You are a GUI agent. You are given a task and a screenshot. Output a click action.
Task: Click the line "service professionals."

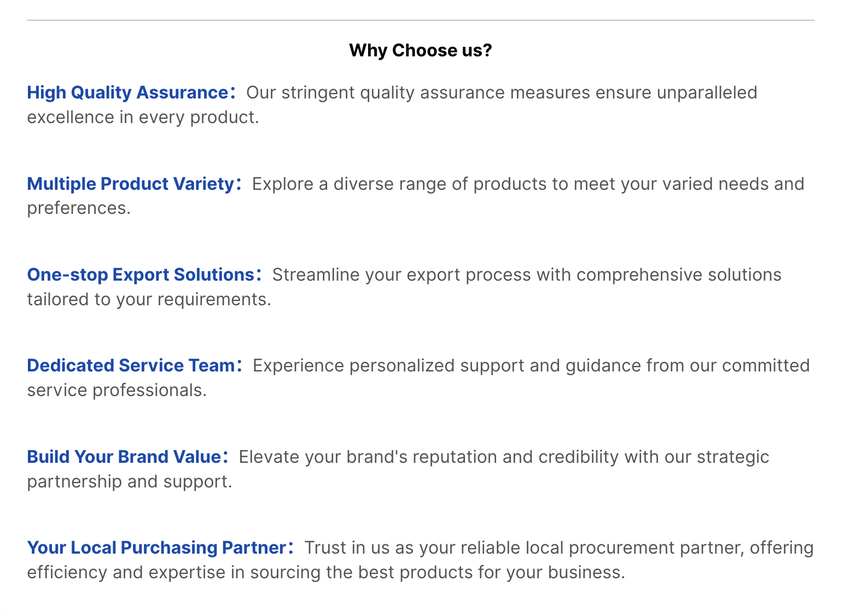point(117,390)
